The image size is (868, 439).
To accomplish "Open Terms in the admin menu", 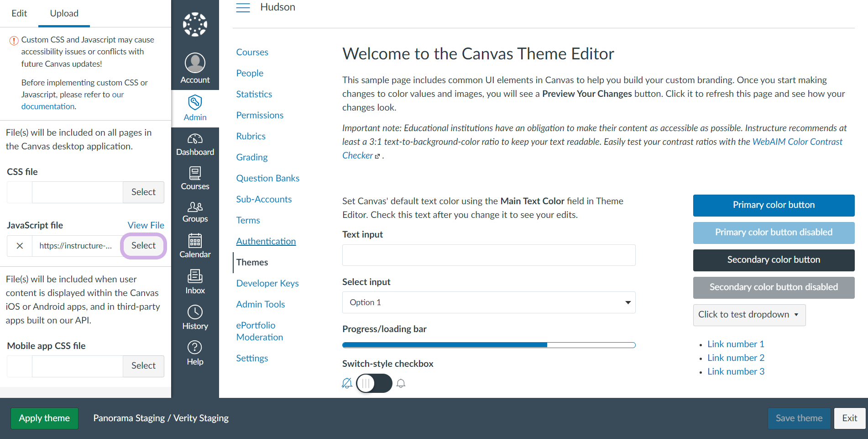I will 248,220.
